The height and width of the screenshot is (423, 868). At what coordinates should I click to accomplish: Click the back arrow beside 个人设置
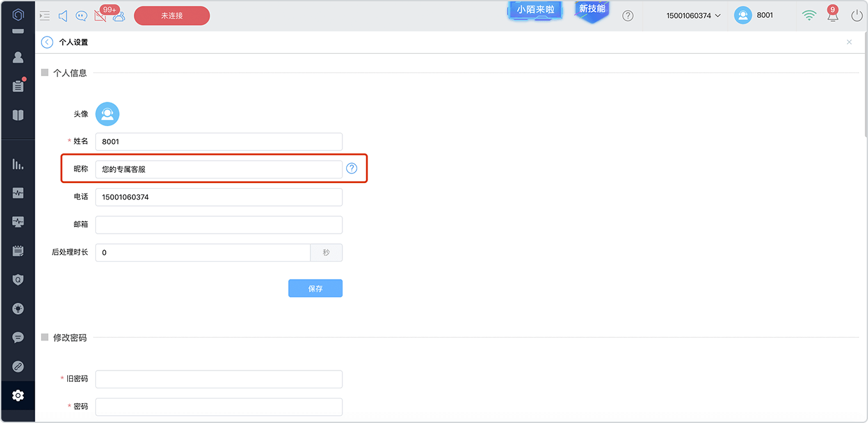(47, 42)
